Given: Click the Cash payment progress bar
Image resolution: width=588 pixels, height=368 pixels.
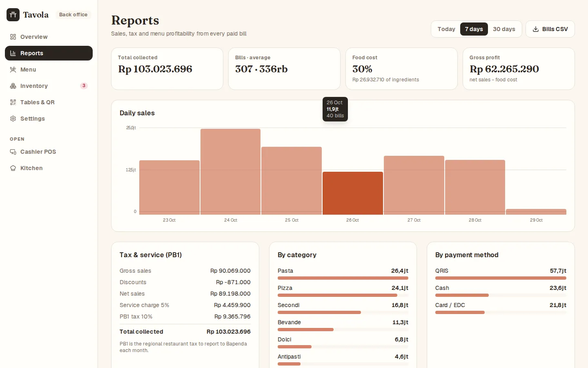Looking at the screenshot, I should 501,295.
